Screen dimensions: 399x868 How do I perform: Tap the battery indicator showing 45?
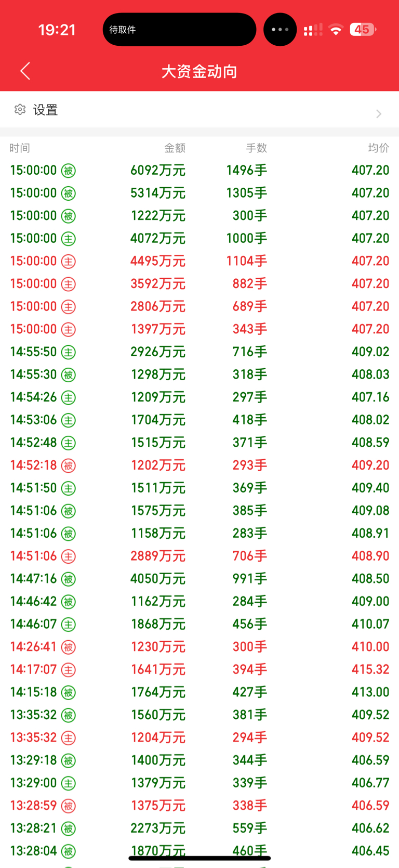(x=363, y=30)
